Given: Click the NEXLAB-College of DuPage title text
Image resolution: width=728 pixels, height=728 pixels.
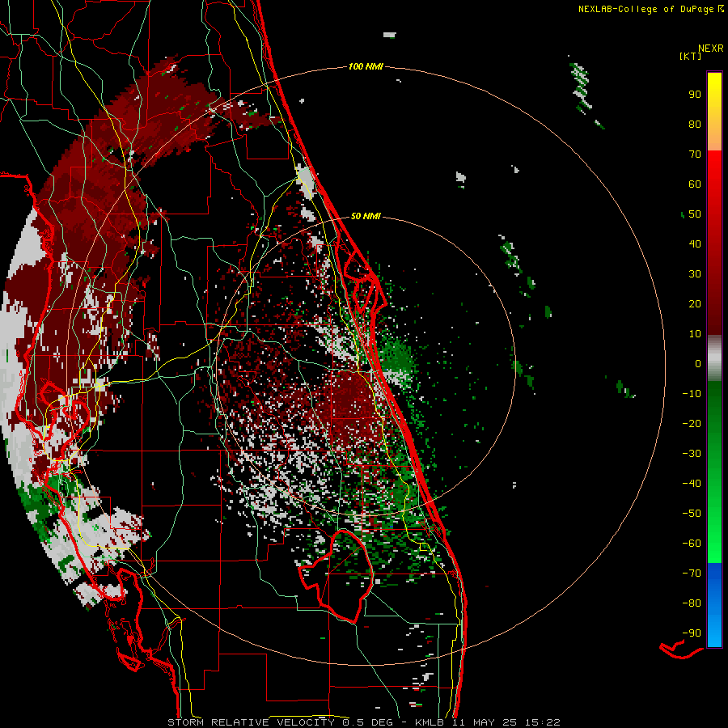Looking at the screenshot, I should point(650,9).
